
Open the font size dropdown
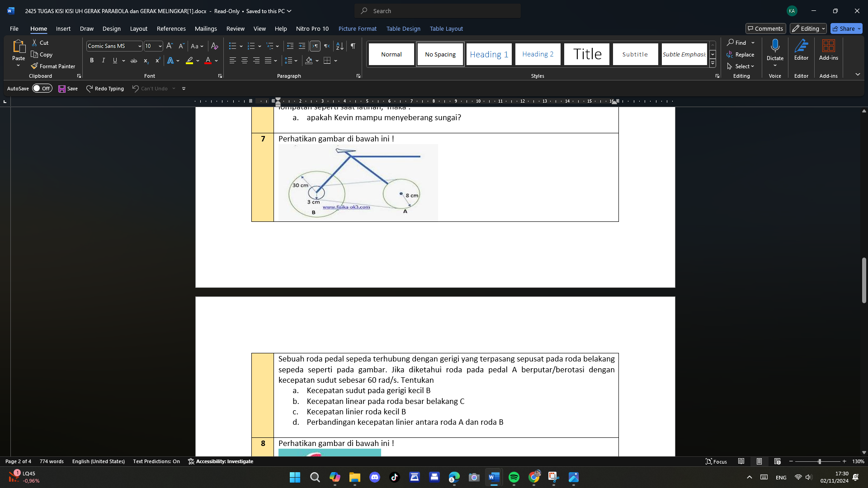160,46
